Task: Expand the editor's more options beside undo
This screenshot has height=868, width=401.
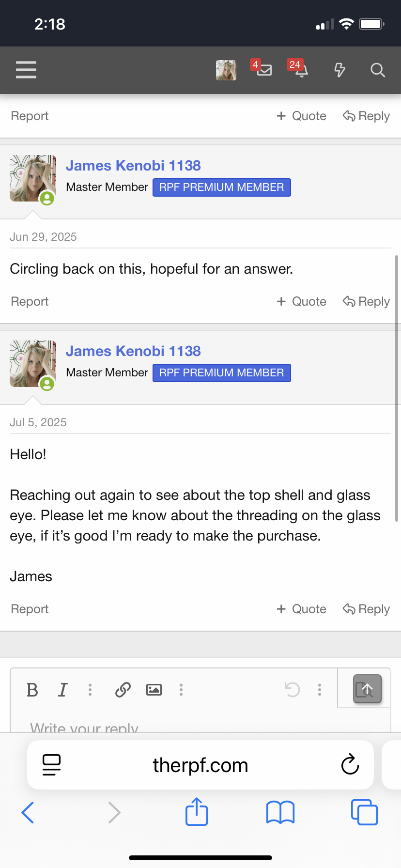Action: 320,690
